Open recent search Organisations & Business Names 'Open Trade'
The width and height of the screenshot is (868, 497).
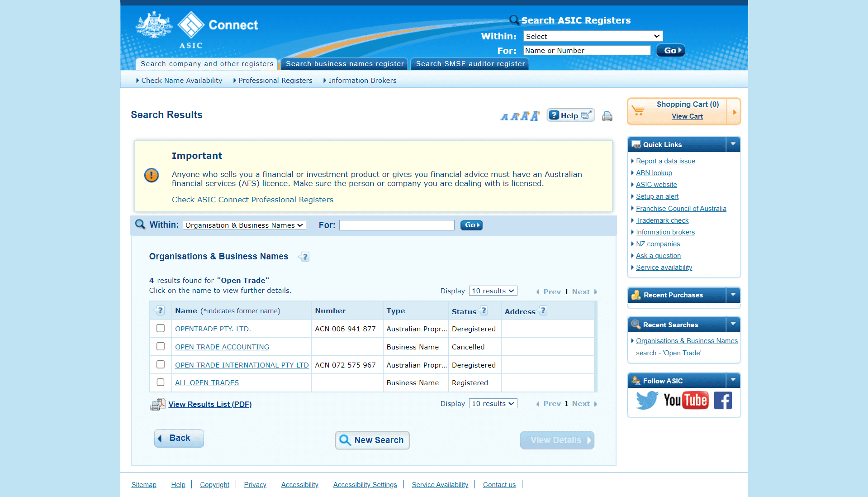[687, 347]
